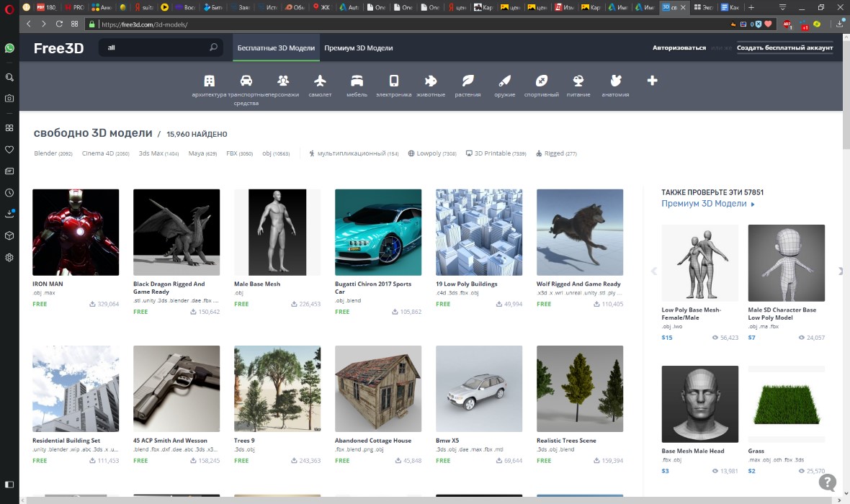The width and height of the screenshot is (850, 504).
Task: Open IRON MAN model thumbnail
Action: tap(76, 232)
